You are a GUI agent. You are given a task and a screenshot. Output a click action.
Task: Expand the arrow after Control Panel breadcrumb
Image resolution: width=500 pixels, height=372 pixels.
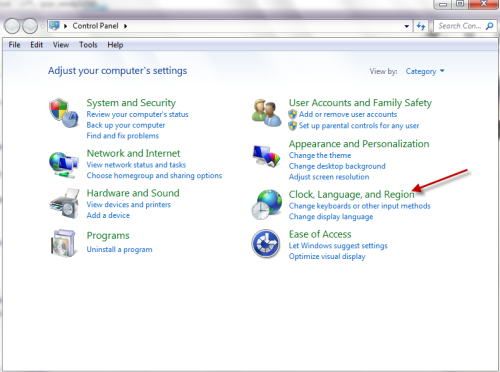[126, 26]
